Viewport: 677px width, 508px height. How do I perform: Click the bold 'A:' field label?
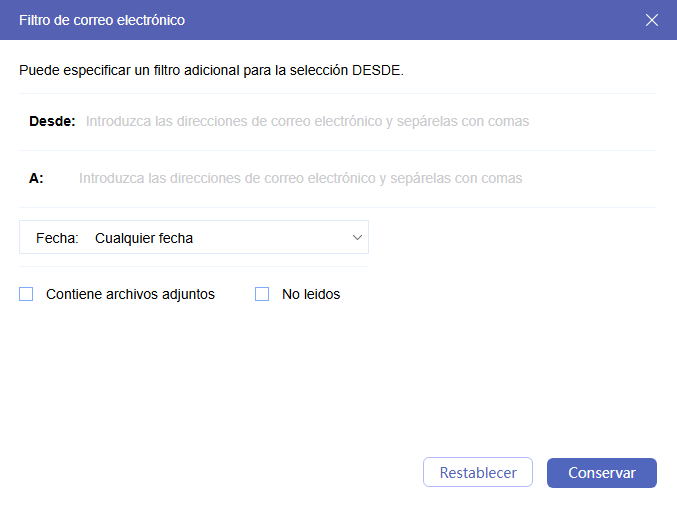36,178
